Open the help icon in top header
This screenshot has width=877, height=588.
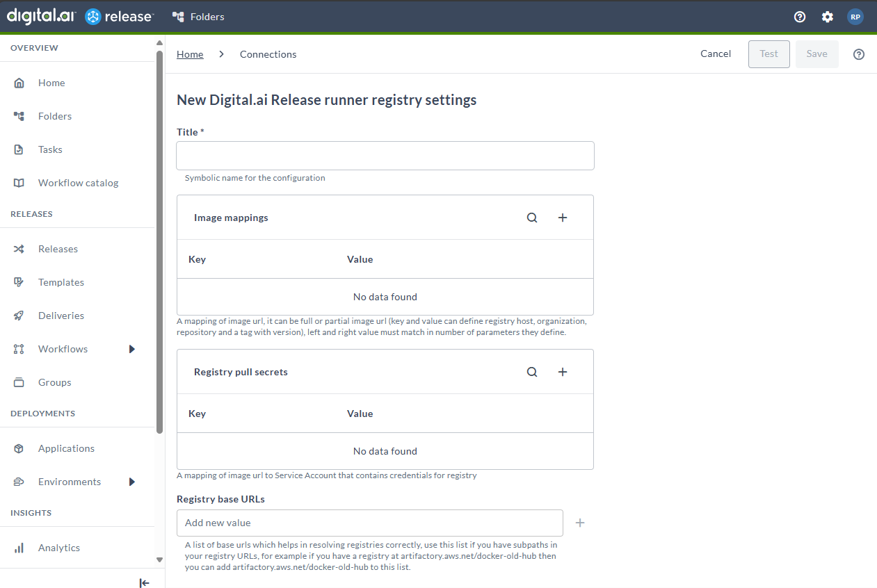point(800,17)
